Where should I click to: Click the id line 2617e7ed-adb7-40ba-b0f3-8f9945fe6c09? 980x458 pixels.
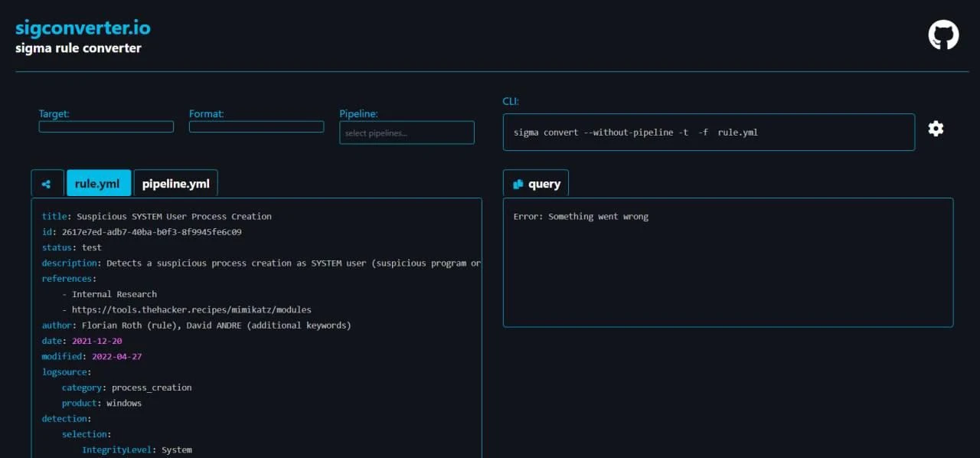(x=142, y=232)
